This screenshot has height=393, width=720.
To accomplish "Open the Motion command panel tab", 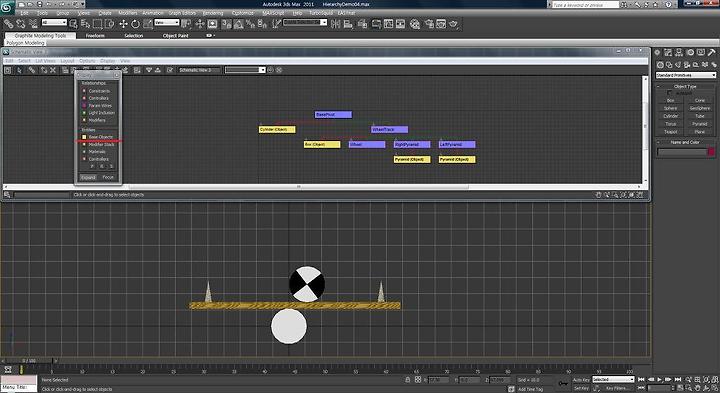I will [x=690, y=53].
